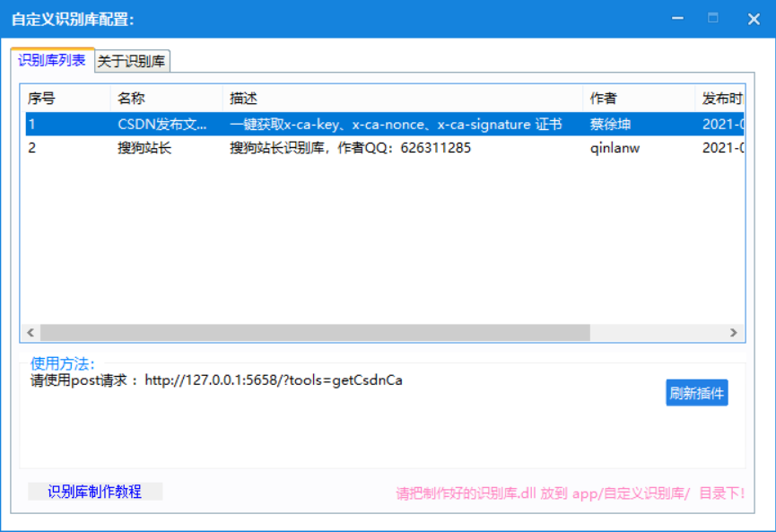The image size is (776, 532).
Task: Click the pink app/自定义识别库 directory hint
Action: [571, 493]
